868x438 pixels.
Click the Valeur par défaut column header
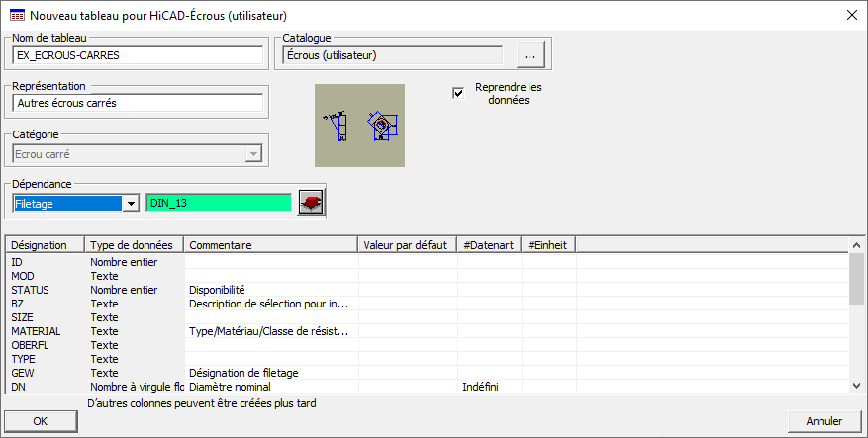pos(408,245)
